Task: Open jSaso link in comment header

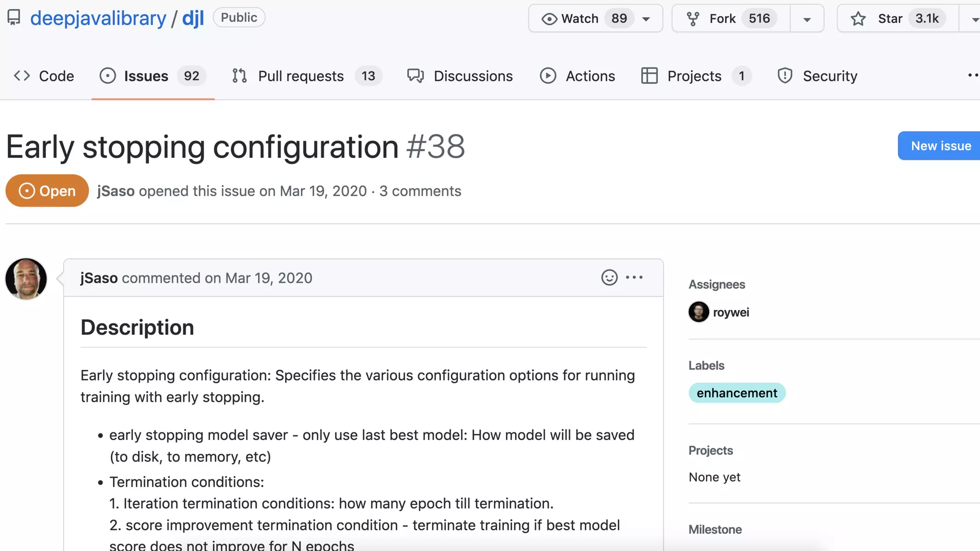Action: click(99, 278)
